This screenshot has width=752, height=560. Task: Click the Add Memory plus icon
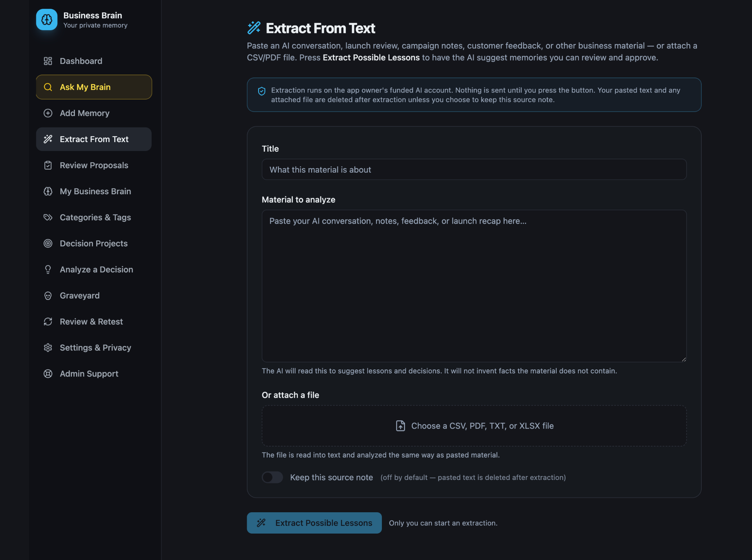click(x=48, y=113)
